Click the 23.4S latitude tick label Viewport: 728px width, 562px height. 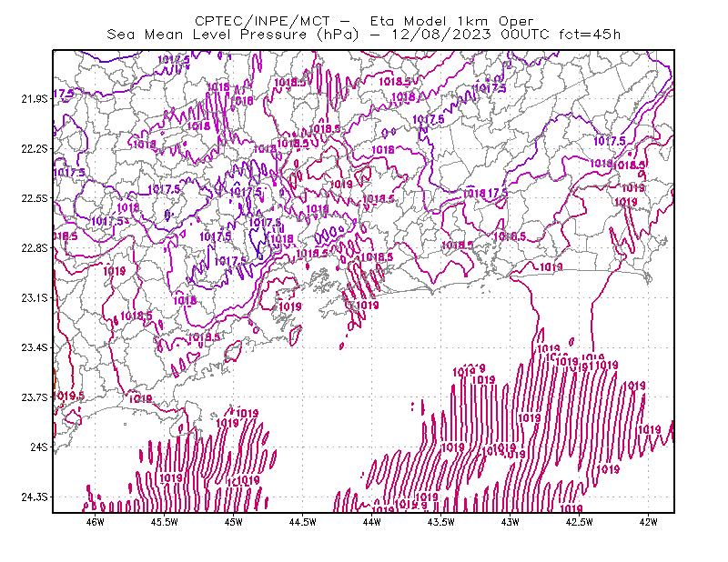(35, 348)
